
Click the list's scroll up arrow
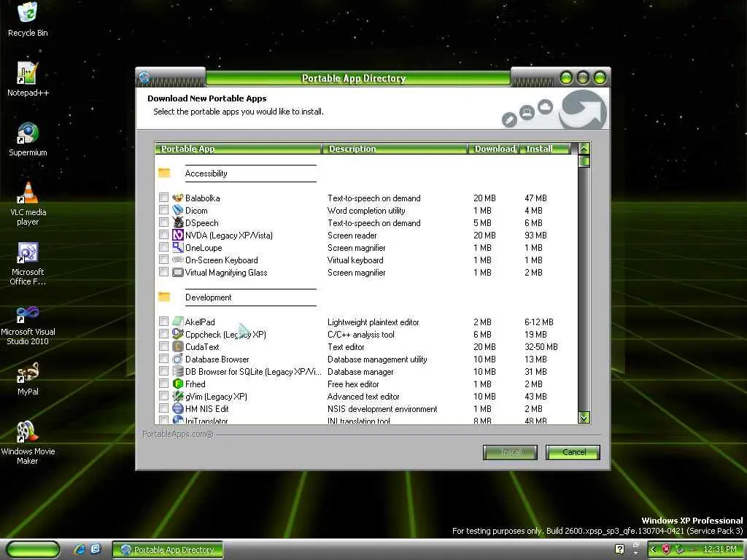(584, 149)
